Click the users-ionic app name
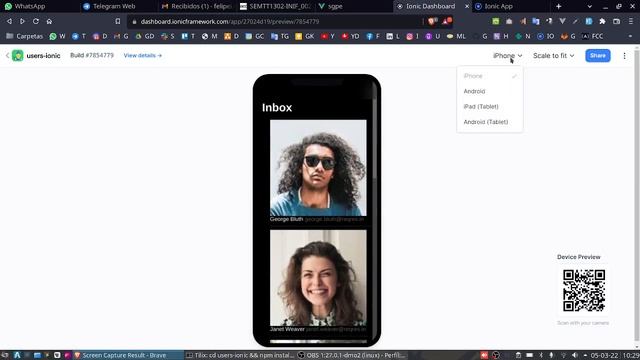 coord(43,56)
